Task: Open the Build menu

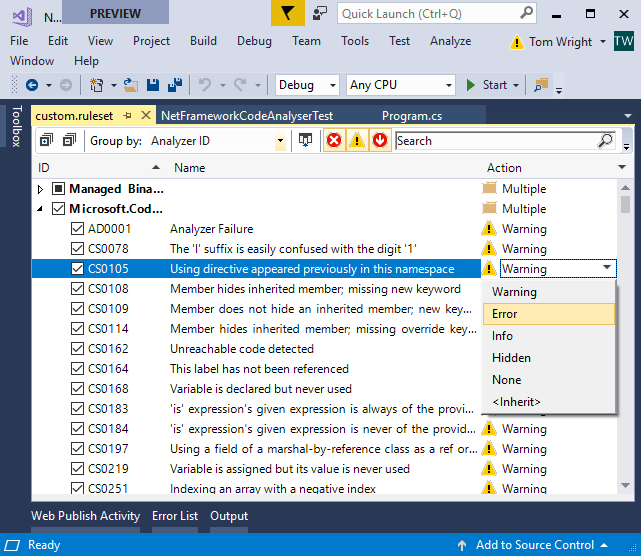Action: pos(203,41)
